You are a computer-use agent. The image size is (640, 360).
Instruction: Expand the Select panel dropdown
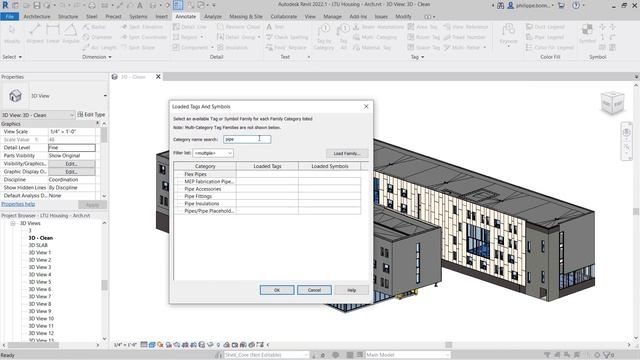pos(12,57)
